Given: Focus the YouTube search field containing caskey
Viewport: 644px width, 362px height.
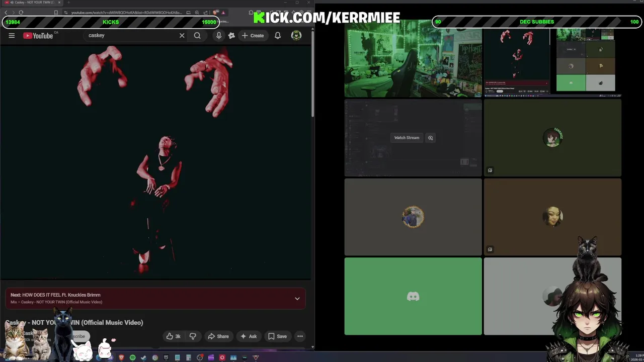Looking at the screenshot, I should coord(131,36).
